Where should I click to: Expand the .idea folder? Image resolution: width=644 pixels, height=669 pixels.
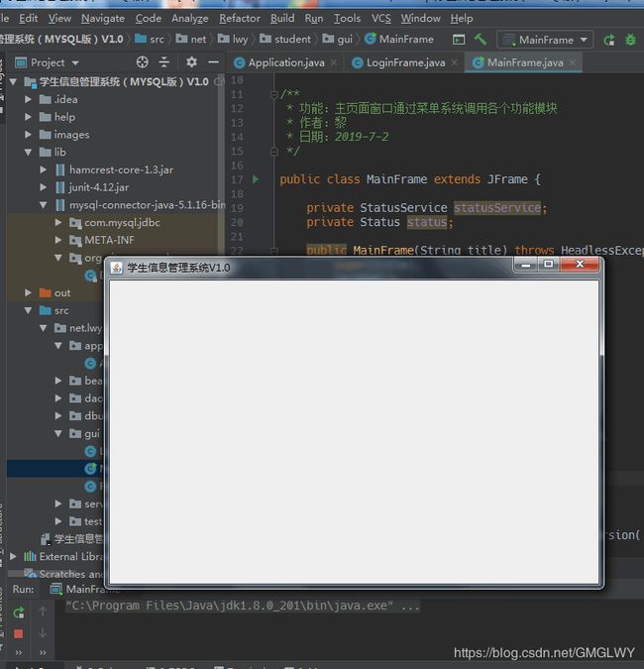[x=28, y=99]
